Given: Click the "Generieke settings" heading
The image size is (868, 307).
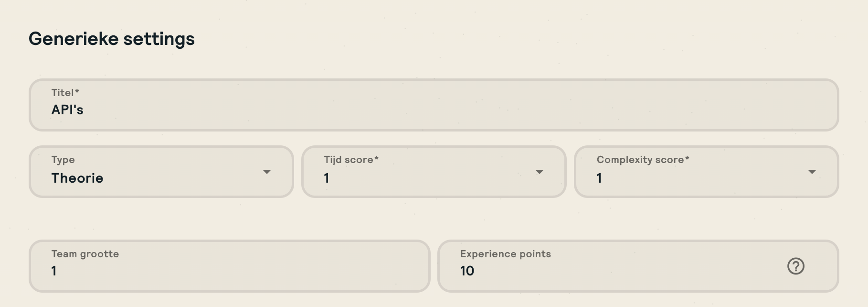Looking at the screenshot, I should [x=112, y=39].
